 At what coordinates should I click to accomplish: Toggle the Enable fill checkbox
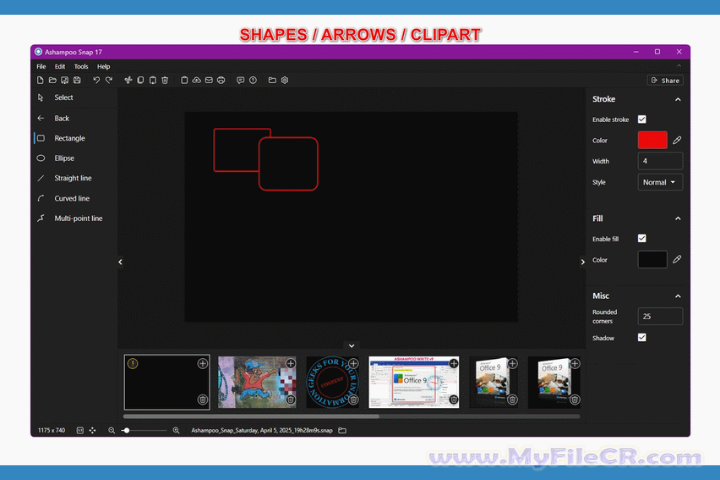pos(642,238)
